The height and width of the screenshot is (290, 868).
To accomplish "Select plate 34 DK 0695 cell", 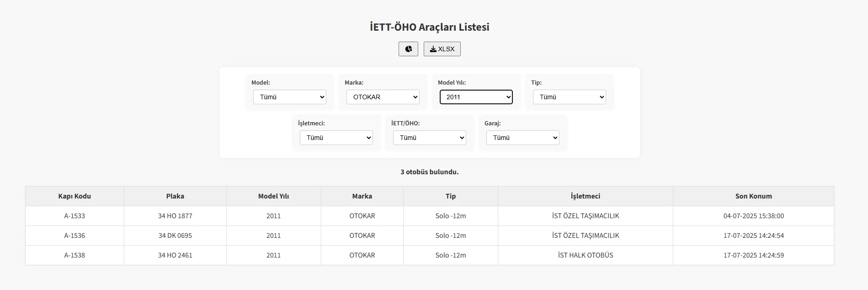I will 175,236.
